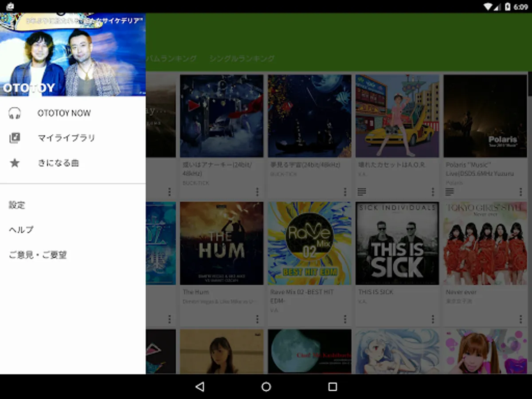Open the blue-haired anime girl album cover
Screen dimensions: 532x399
pyautogui.click(x=397, y=352)
